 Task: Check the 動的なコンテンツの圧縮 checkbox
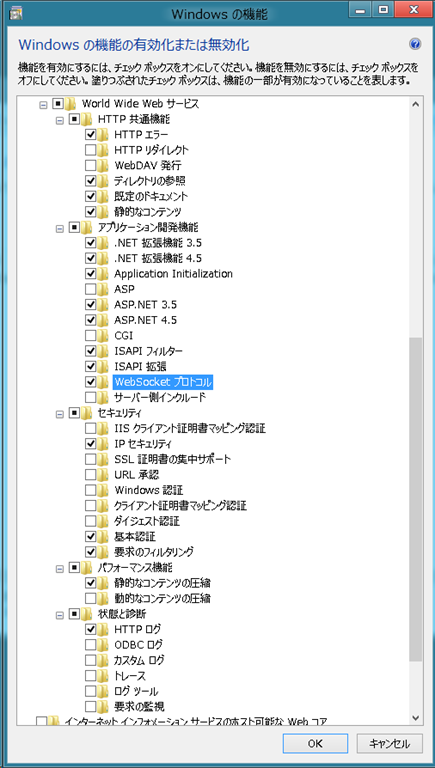pos(91,598)
